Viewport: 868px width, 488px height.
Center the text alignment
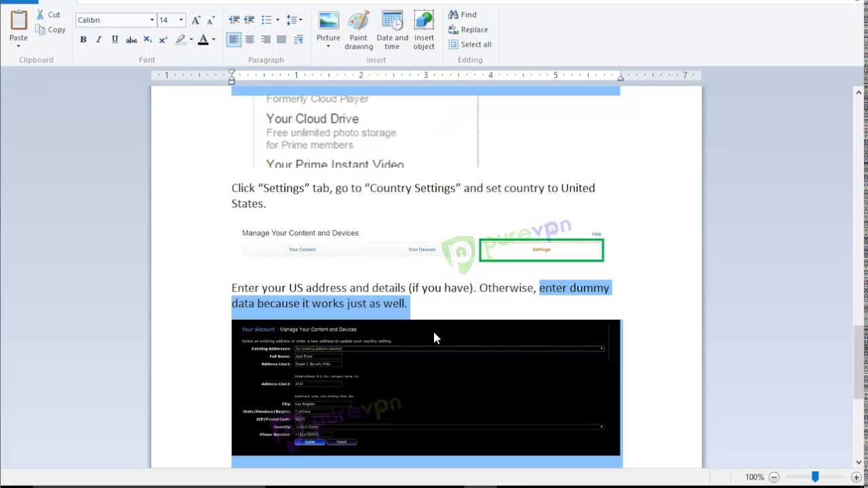point(250,40)
